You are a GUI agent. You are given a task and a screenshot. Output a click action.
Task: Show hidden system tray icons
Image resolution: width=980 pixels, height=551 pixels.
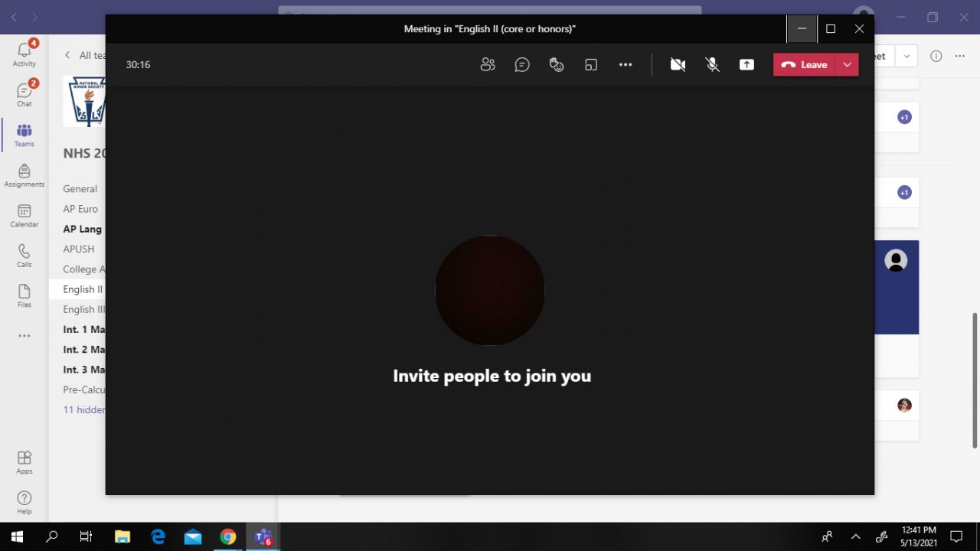(856, 536)
